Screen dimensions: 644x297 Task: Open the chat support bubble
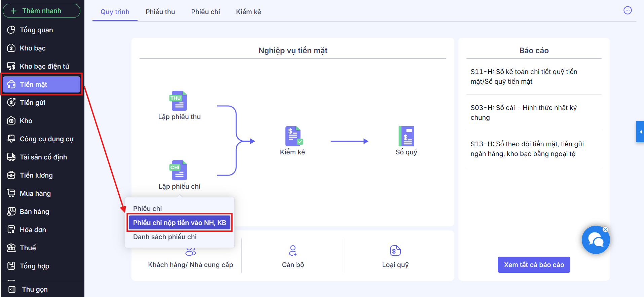click(x=595, y=240)
